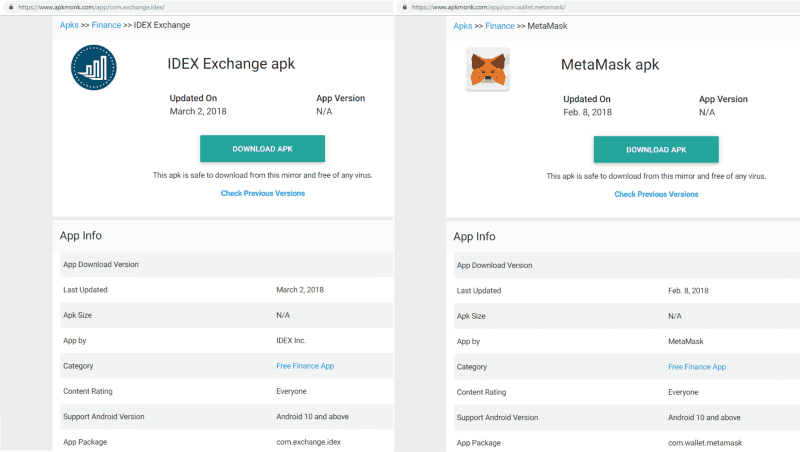The image size is (800, 452).
Task: Click the 'MetaMask apk' heading
Action: (x=610, y=65)
